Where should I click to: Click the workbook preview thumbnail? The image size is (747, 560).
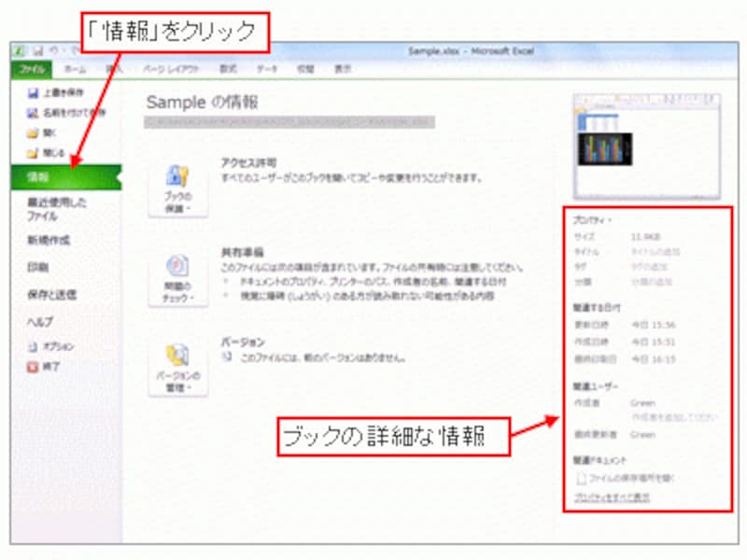pyautogui.click(x=647, y=147)
